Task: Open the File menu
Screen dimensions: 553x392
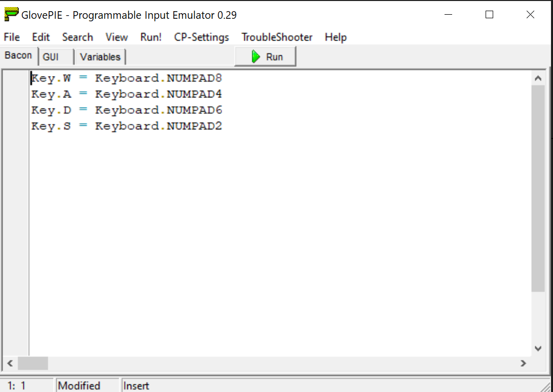Action: (x=12, y=37)
